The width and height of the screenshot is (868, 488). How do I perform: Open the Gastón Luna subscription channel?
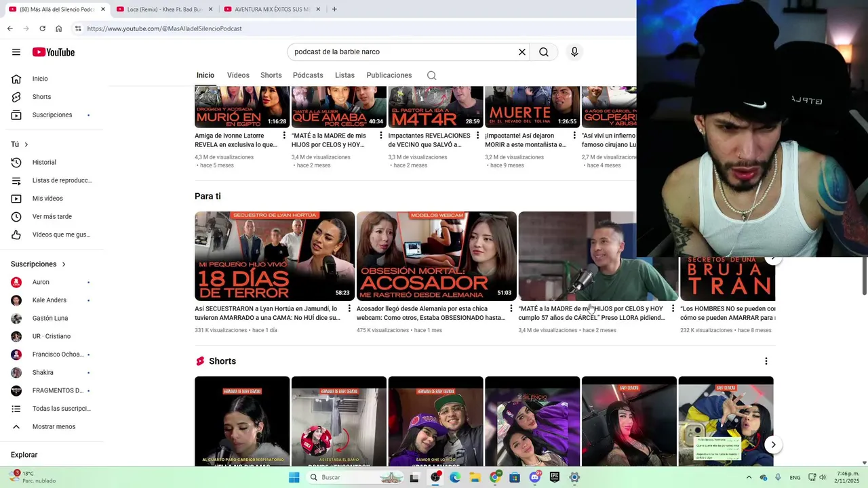pos(52,318)
